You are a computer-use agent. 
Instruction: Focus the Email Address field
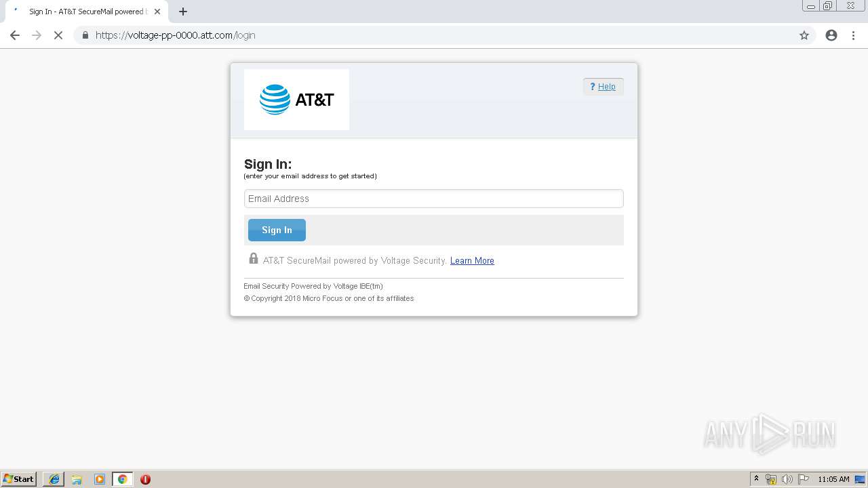pos(433,199)
